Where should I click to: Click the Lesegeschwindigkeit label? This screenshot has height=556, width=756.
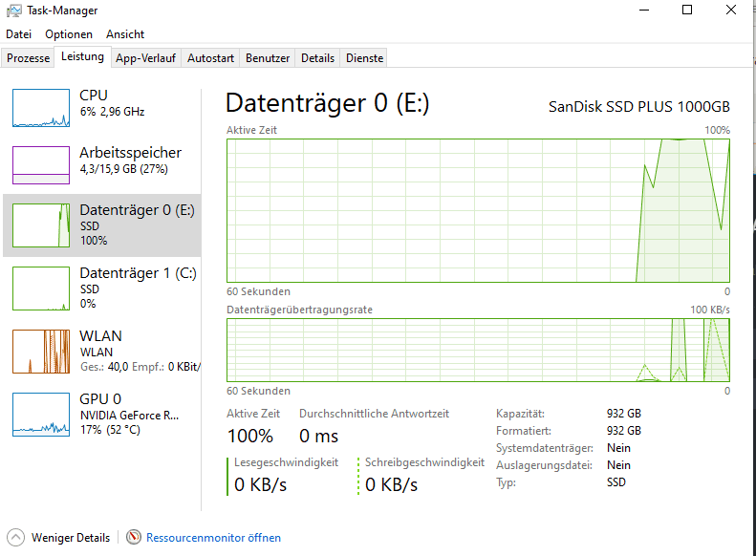click(x=287, y=462)
